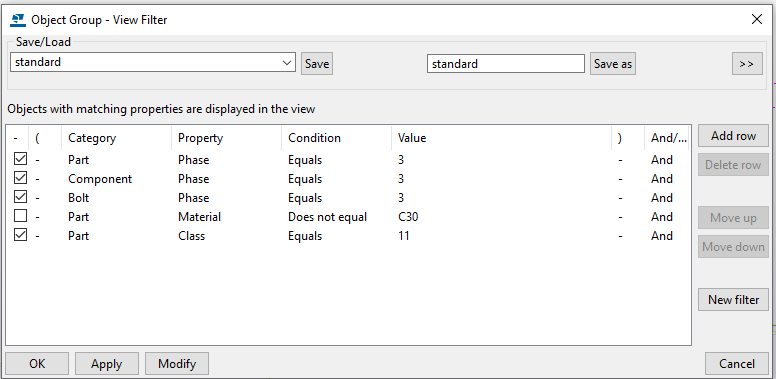Open the saved filter dropdown showing standard
This screenshot has height=379, width=776.
pyautogui.click(x=153, y=62)
